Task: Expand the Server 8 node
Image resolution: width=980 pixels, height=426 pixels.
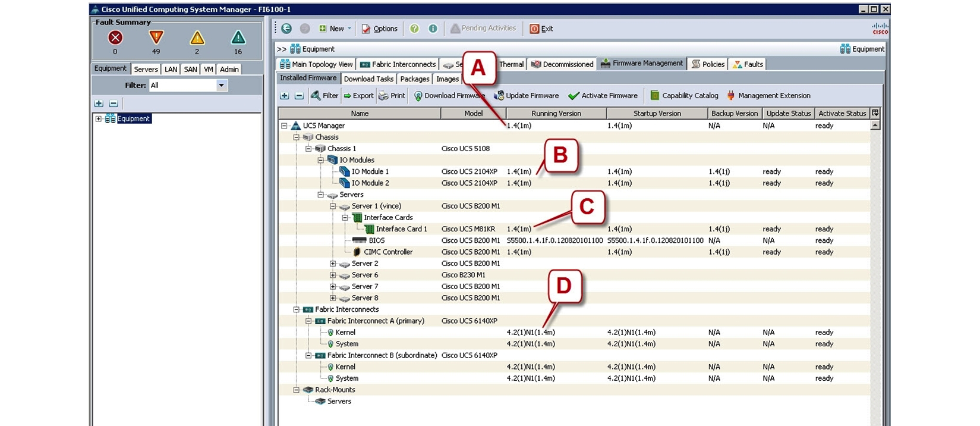Action: click(333, 298)
